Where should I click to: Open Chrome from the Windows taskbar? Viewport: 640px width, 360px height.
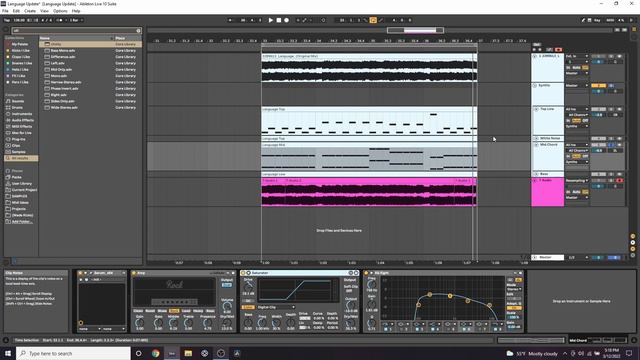(156, 353)
